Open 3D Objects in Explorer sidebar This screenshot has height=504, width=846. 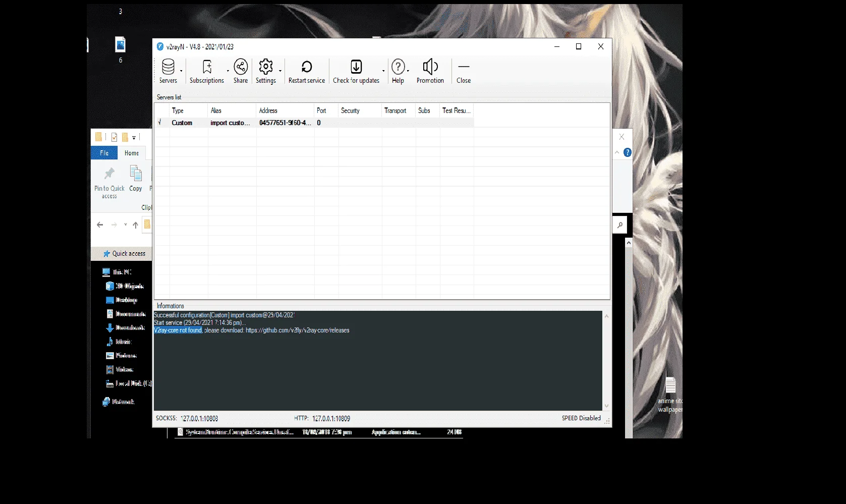(125, 286)
